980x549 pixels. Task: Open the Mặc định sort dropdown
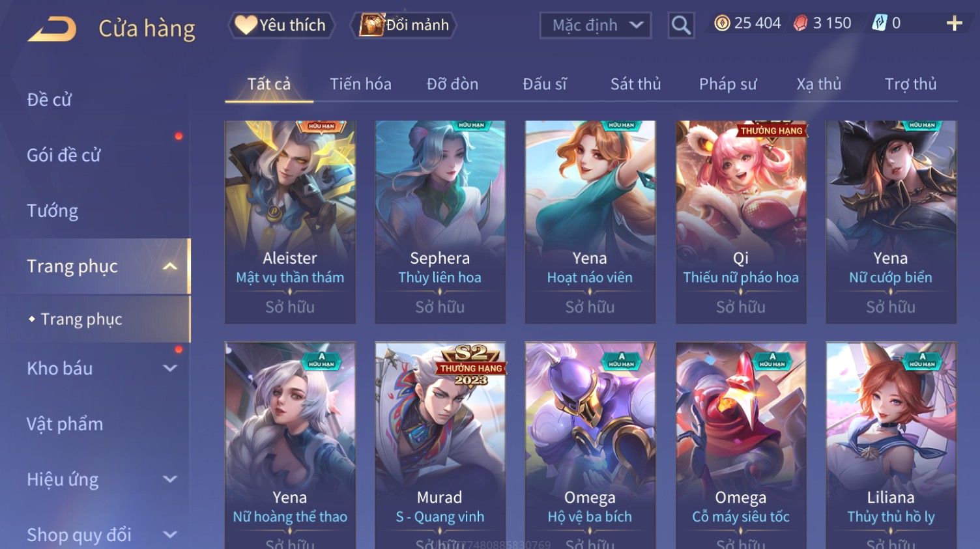coord(596,25)
